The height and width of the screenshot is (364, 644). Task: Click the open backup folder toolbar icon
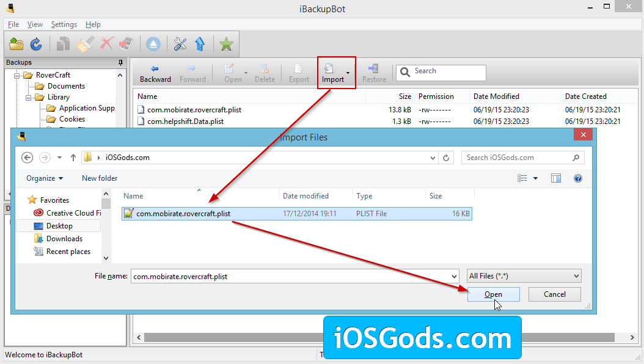[16, 44]
